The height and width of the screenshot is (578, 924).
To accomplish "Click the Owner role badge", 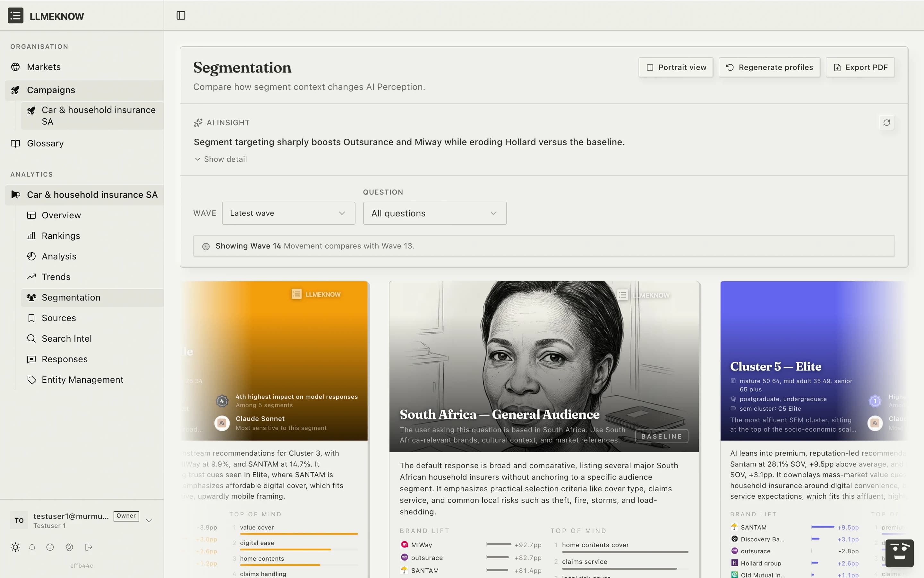I will 126,516.
